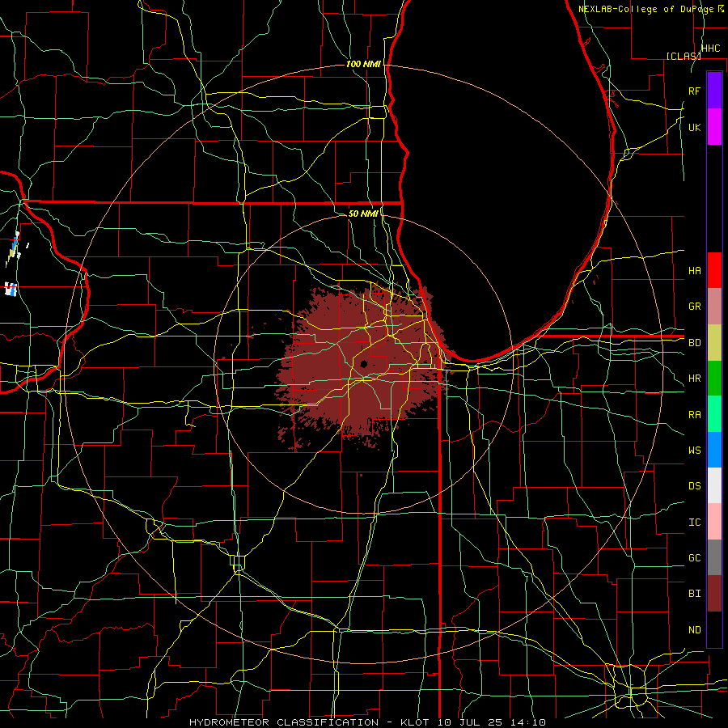The width and height of the screenshot is (728, 728).
Task: Click the WS blue legend swatch
Action: [714, 450]
